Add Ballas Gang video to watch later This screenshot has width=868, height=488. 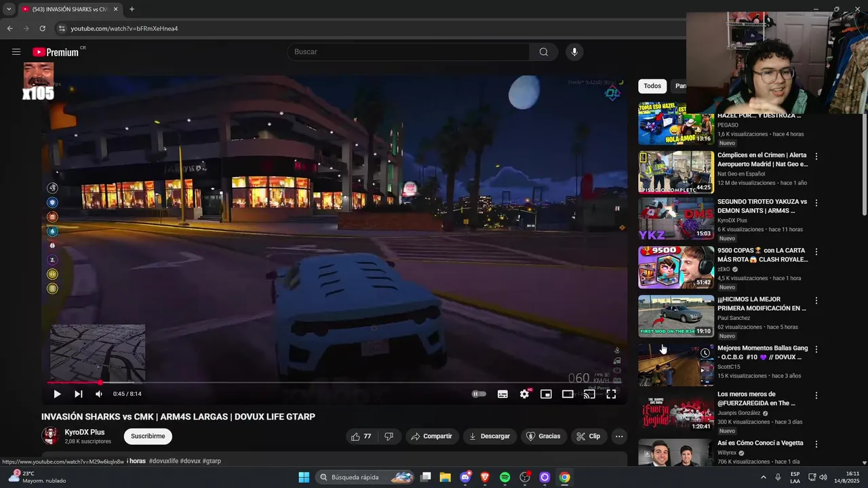point(705,353)
